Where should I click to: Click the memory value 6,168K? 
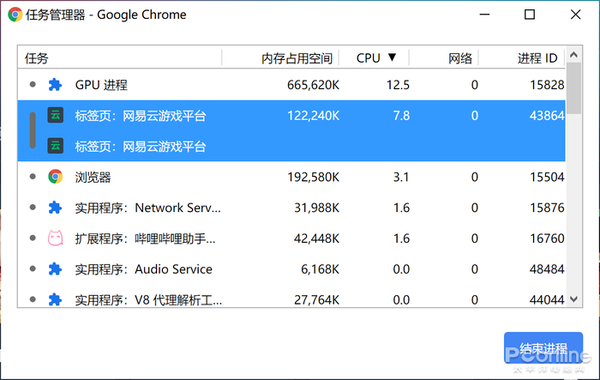tap(320, 269)
